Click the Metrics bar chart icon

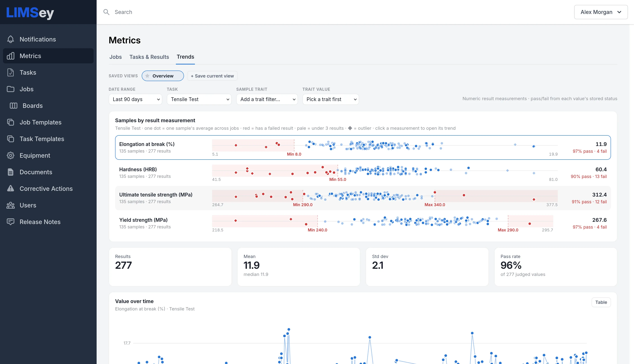(x=11, y=56)
